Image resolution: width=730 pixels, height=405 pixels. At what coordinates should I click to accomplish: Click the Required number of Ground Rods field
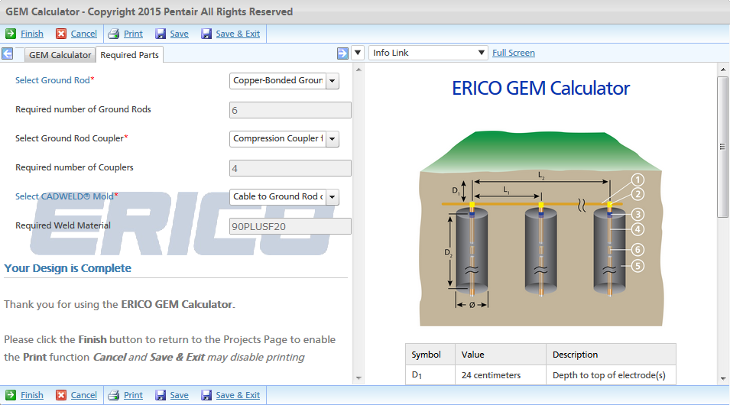(x=290, y=110)
